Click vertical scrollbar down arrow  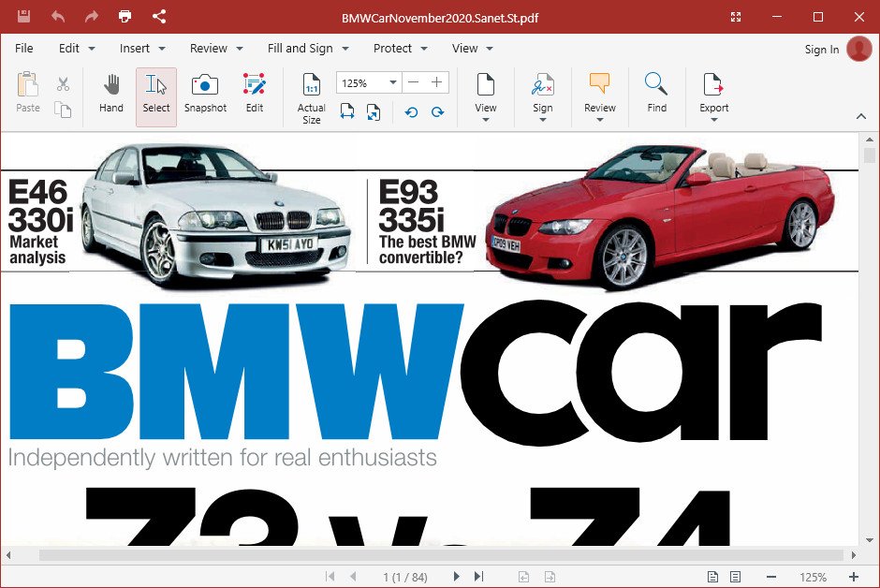(x=870, y=540)
